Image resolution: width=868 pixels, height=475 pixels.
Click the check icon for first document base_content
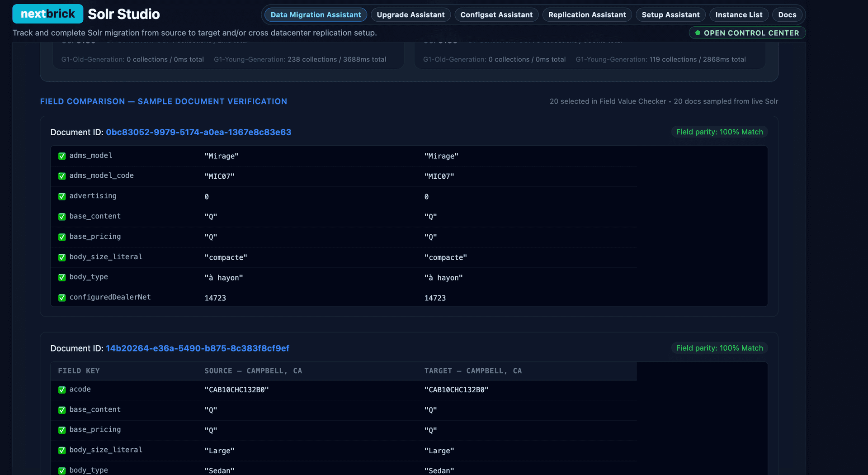[x=62, y=217]
